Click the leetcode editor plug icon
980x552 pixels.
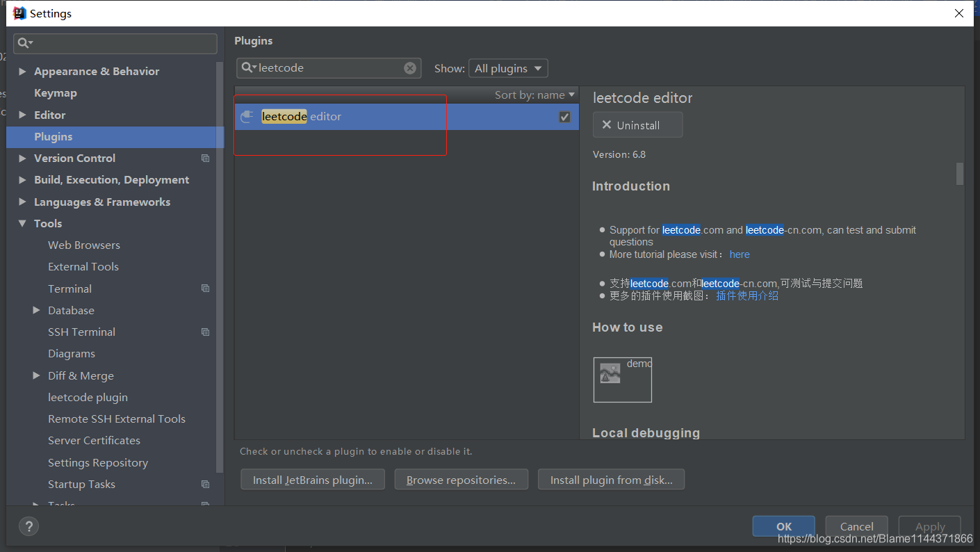[247, 117]
